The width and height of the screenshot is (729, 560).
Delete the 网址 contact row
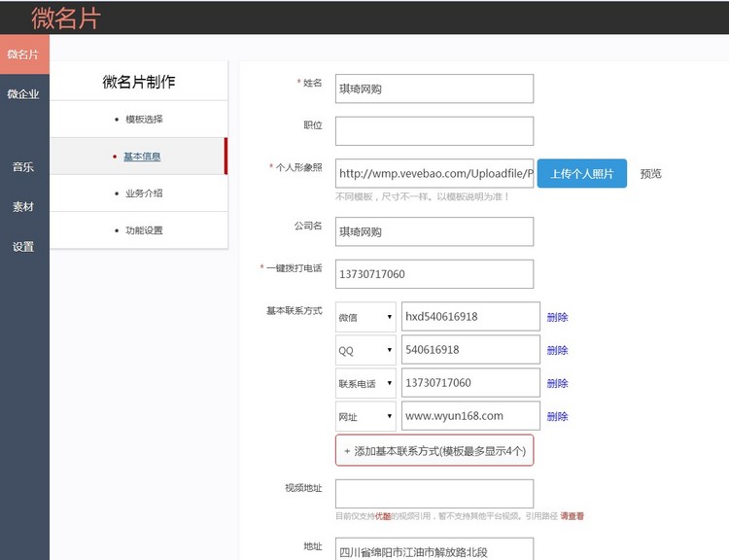point(557,416)
